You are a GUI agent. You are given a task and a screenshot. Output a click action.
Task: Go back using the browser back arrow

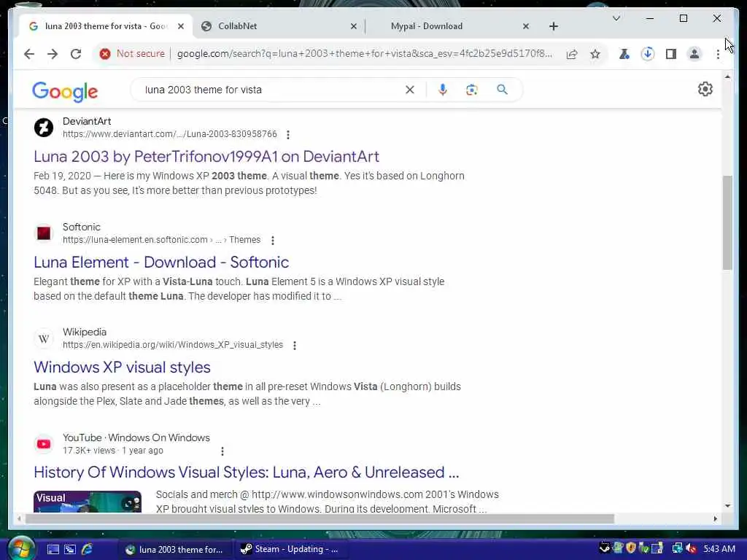(29, 54)
